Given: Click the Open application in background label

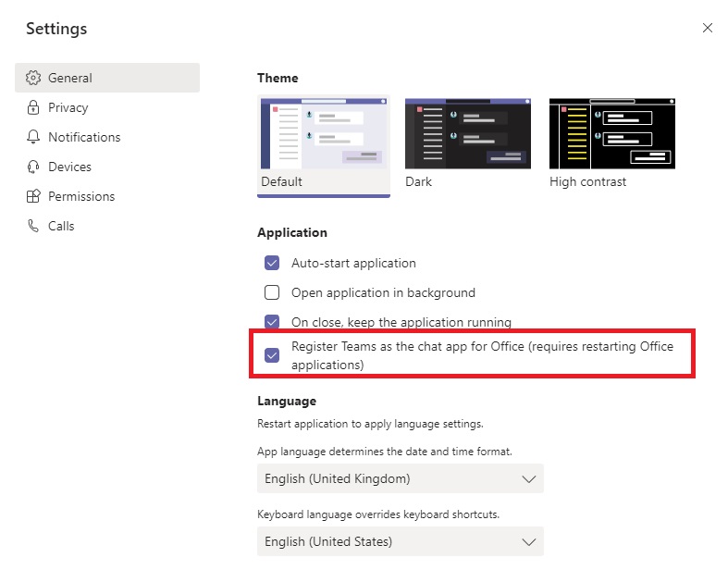Looking at the screenshot, I should click(384, 292).
